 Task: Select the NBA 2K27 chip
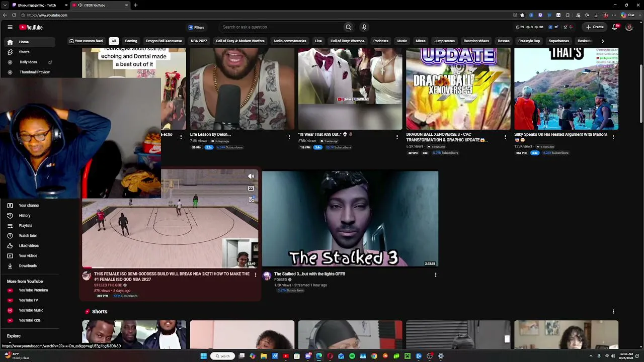click(x=199, y=41)
